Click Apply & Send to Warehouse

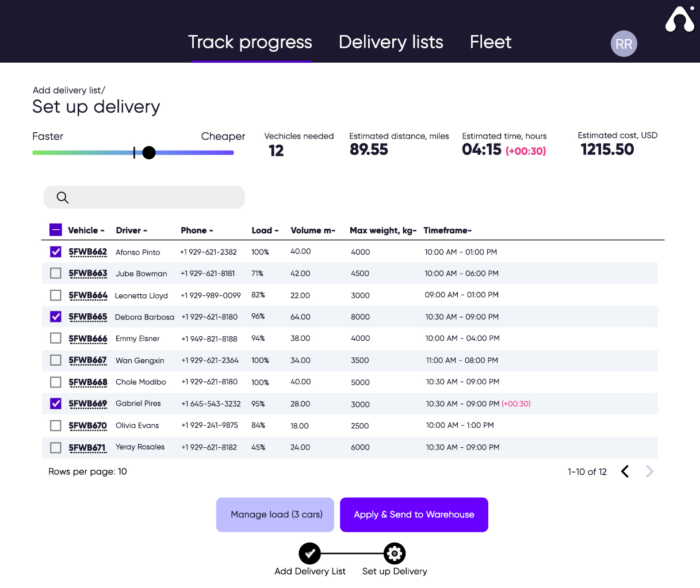pos(414,514)
